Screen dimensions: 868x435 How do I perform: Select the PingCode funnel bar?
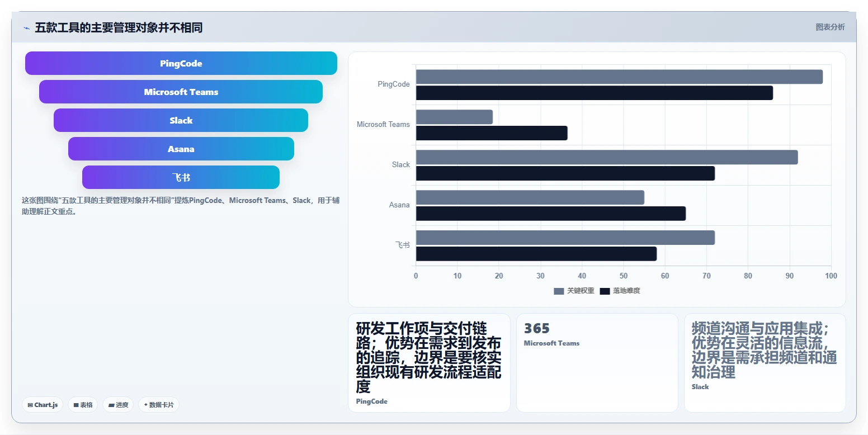pos(181,63)
